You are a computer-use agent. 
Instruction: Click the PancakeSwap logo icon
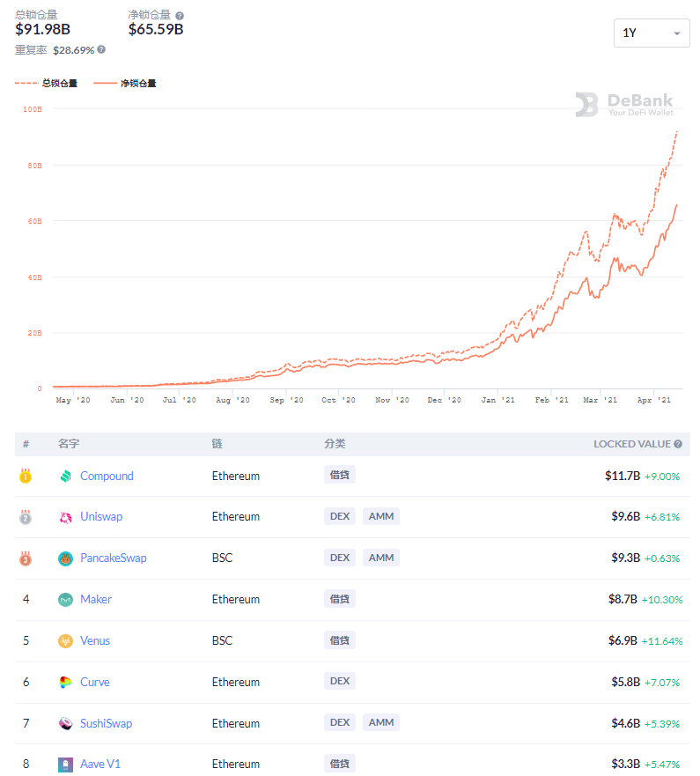[x=65, y=558]
